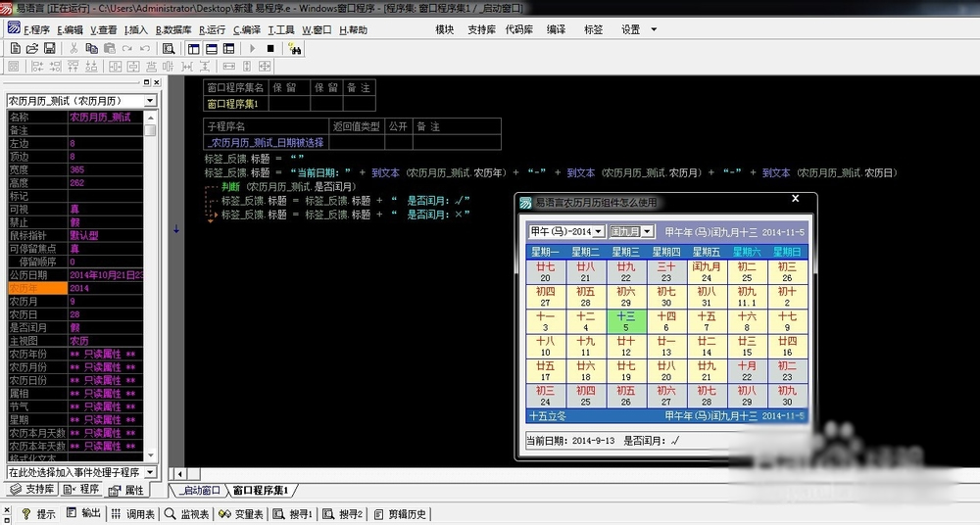The width and height of the screenshot is (980, 525).
Task: Toggle the bottom status panel layout icon
Action: [x=212, y=49]
